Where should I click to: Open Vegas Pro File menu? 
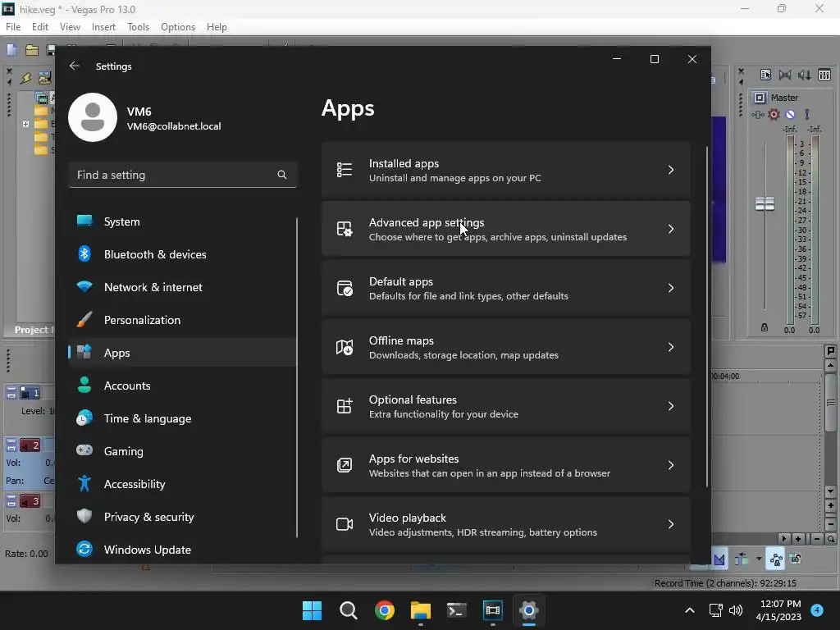[13, 27]
